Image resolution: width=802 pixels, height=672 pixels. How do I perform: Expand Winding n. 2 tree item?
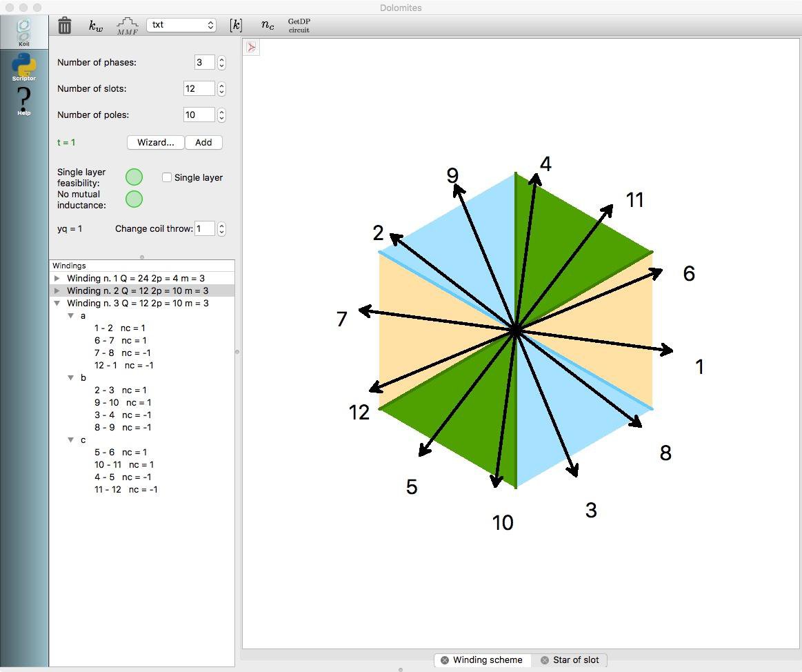(57, 290)
